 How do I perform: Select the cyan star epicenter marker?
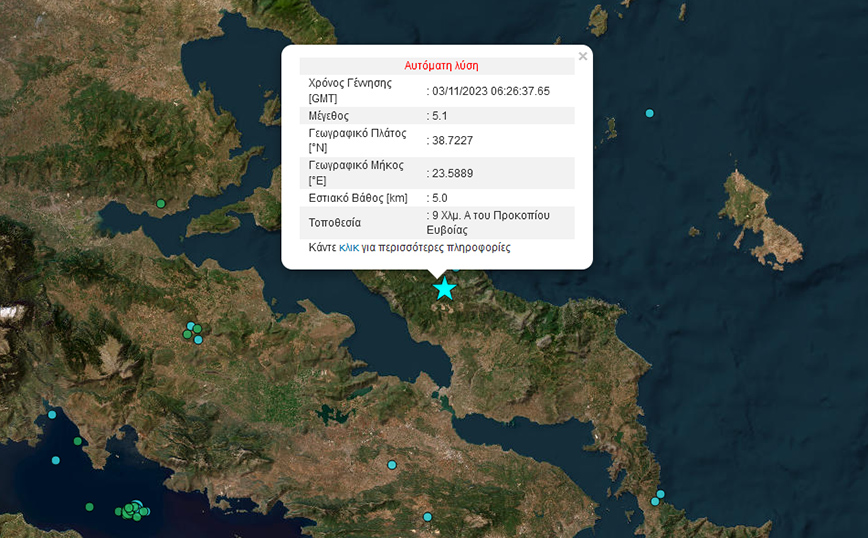click(444, 288)
